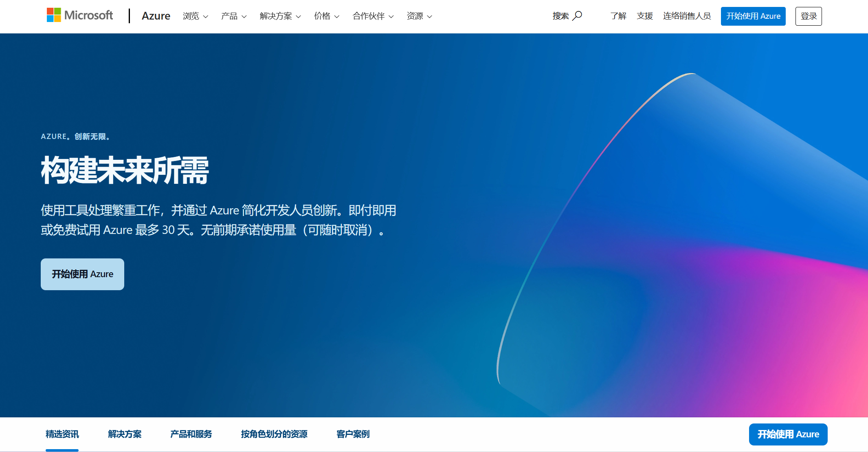Switch to the 解决方案 bottom tab
Viewport: 868px width, 452px height.
click(x=125, y=434)
